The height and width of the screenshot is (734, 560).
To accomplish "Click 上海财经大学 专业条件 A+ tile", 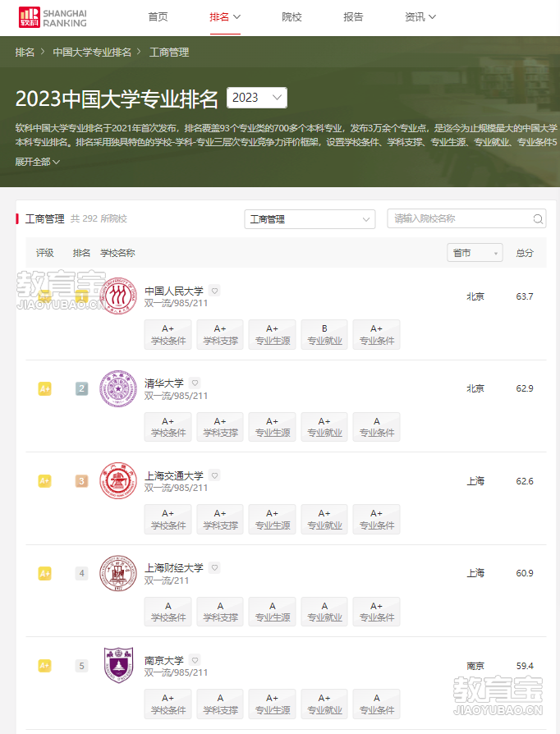I will (376, 612).
